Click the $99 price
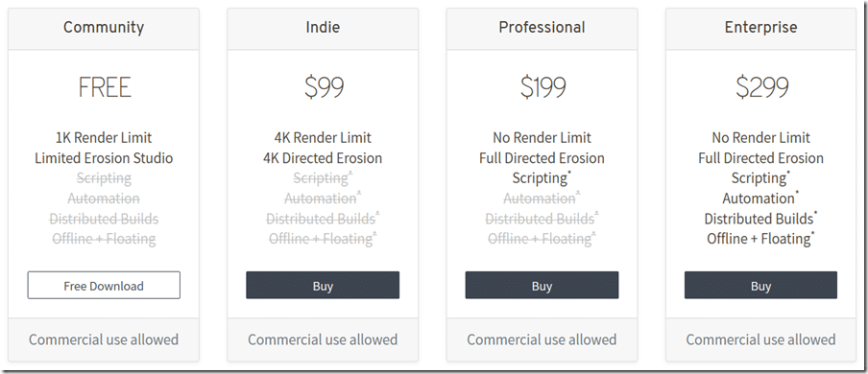 coord(324,87)
